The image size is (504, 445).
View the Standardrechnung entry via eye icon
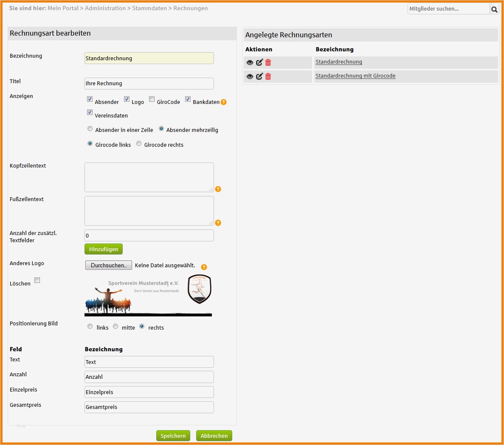250,63
